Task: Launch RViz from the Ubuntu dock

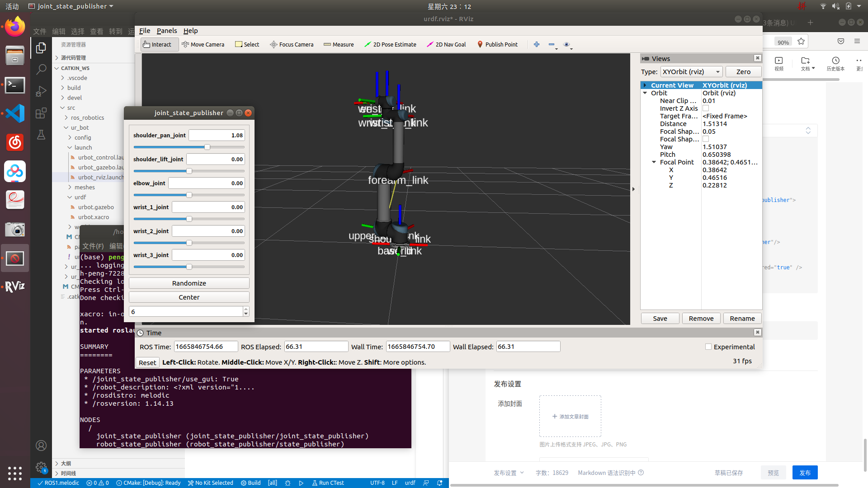Action: (14, 286)
